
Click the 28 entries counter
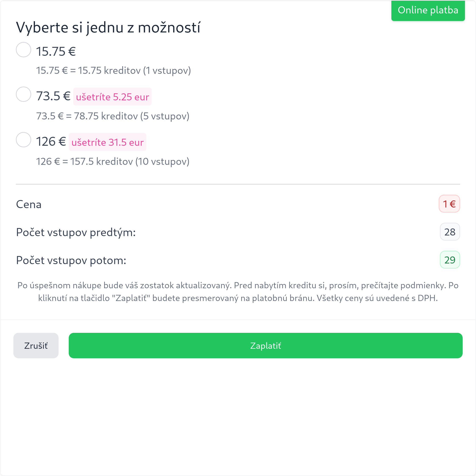449,232
